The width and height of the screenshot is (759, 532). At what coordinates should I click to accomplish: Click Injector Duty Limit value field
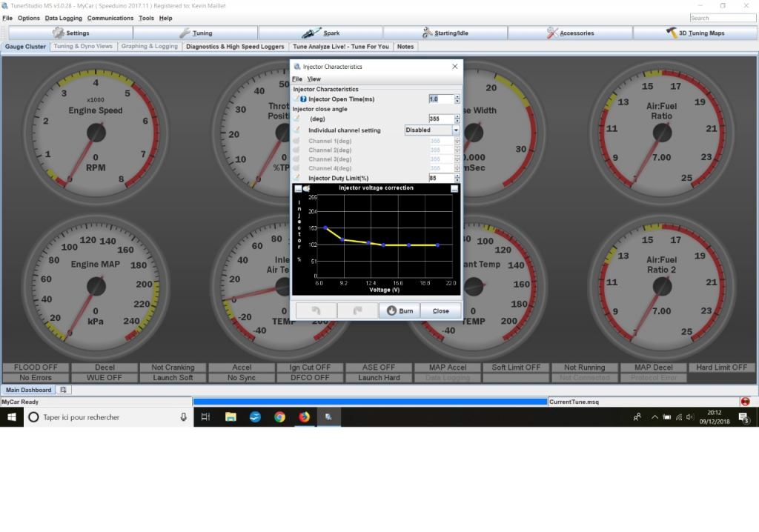click(441, 178)
